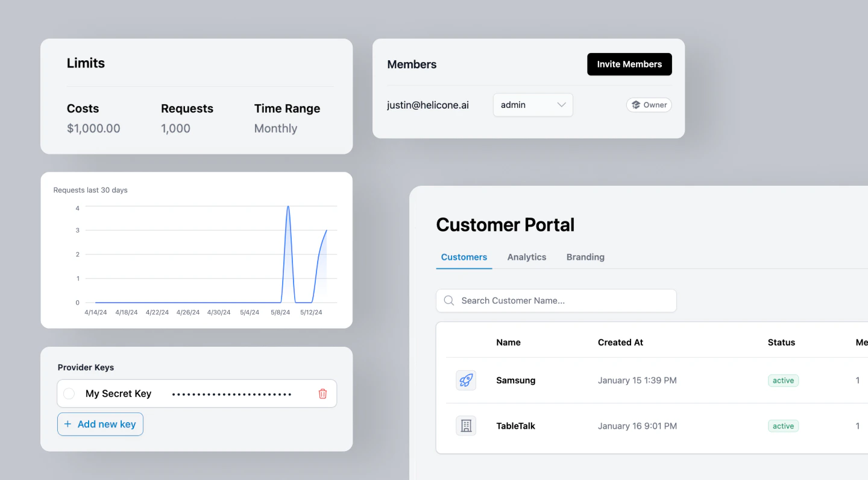The width and height of the screenshot is (868, 480).
Task: Click the building icon beside TableTalk
Action: click(465, 426)
